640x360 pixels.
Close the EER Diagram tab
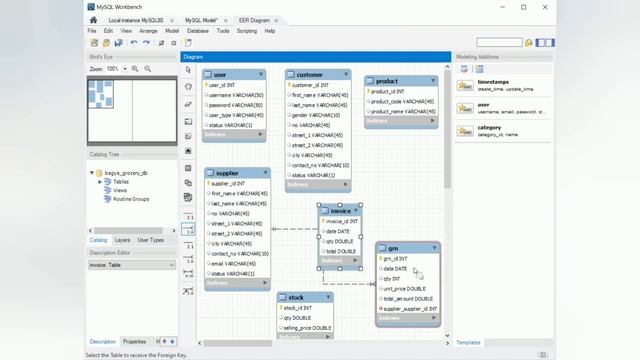point(276,20)
